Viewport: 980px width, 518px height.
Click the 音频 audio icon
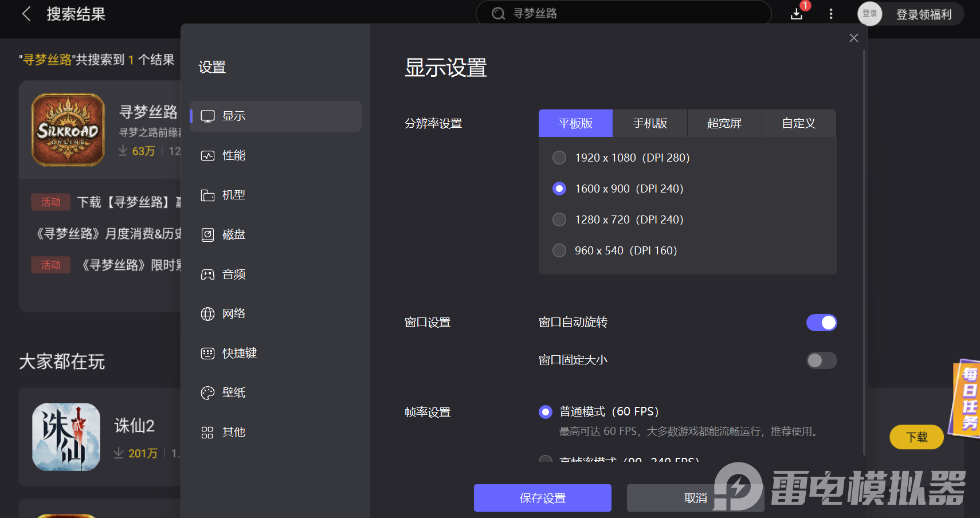point(207,274)
